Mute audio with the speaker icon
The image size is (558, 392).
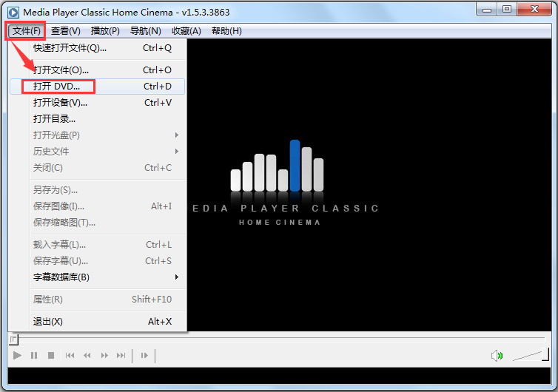[x=497, y=356]
